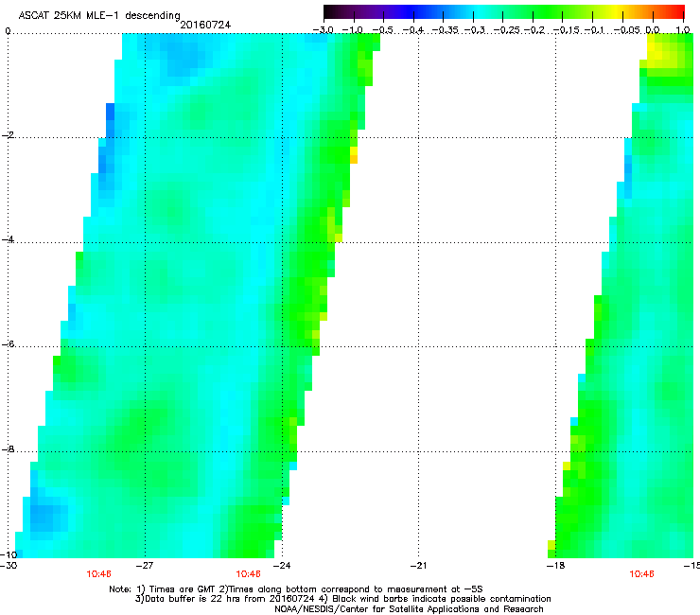Click the latitude label -2
The width and height of the screenshot is (700, 615).
[8, 135]
